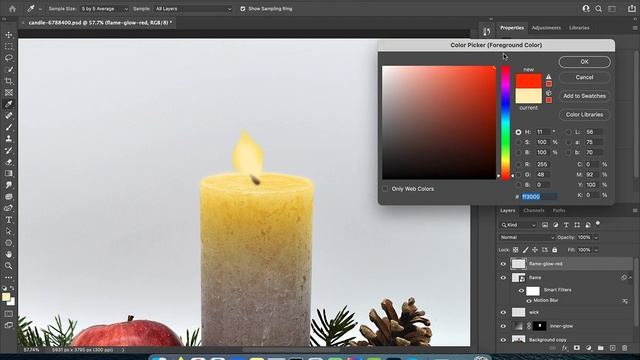Open the search icon at top right

click(x=598, y=9)
